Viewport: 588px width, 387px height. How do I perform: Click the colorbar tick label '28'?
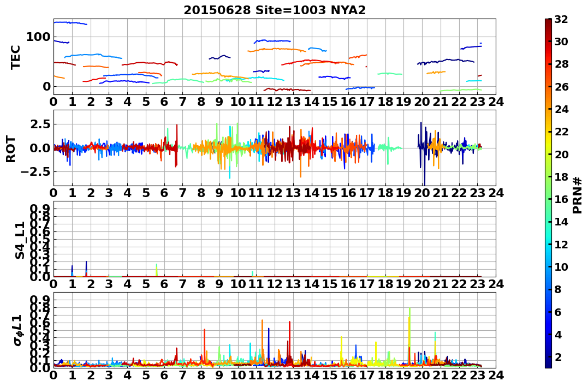(x=561, y=64)
